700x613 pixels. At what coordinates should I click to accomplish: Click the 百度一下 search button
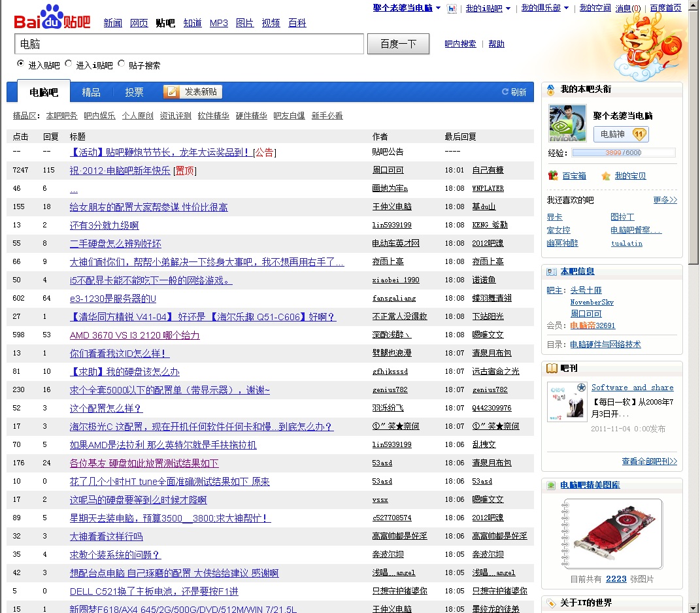point(398,44)
